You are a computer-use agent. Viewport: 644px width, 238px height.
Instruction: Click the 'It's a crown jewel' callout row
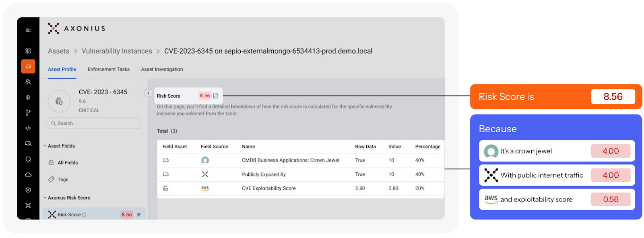pos(557,151)
